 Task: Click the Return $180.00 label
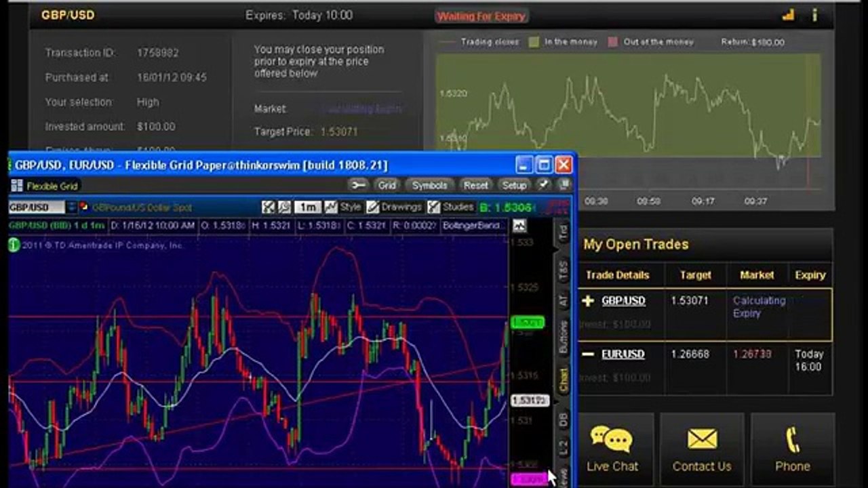click(x=753, y=42)
